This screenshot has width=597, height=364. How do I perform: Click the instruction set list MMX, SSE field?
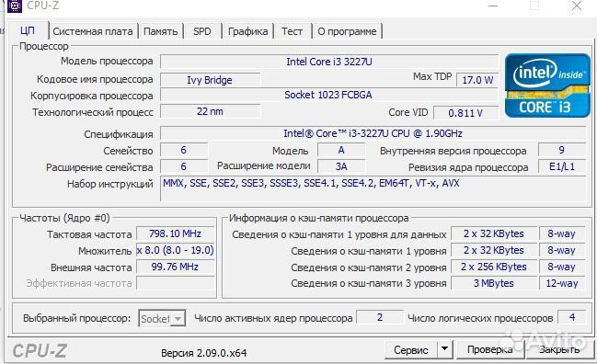point(373,188)
